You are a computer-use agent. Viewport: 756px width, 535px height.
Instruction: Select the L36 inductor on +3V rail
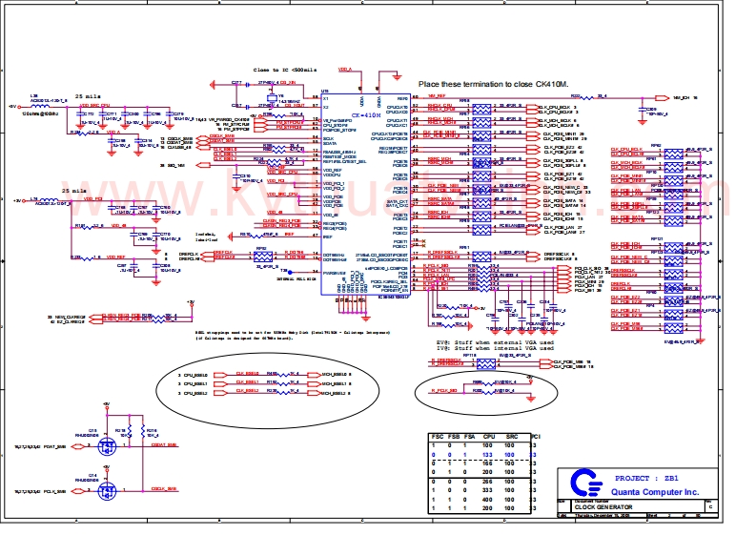tap(45, 201)
